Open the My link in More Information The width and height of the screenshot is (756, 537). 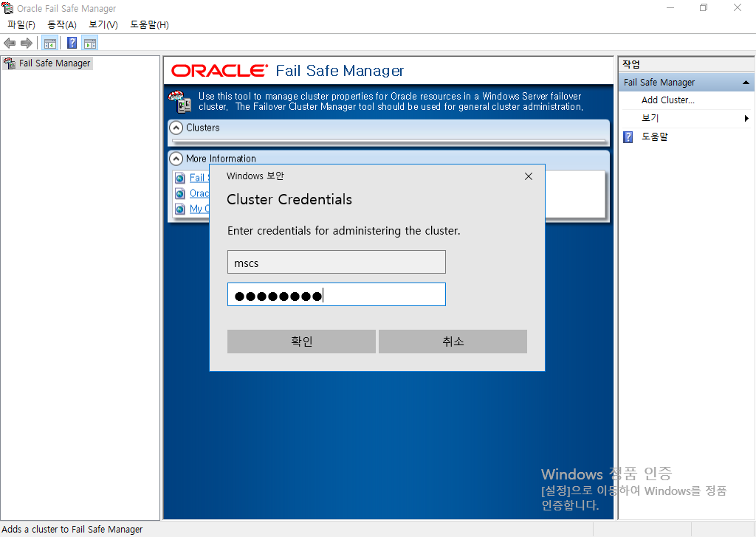[x=199, y=209]
